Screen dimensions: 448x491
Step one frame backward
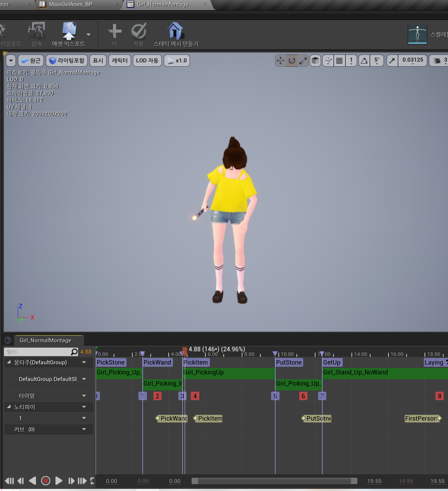[20, 481]
